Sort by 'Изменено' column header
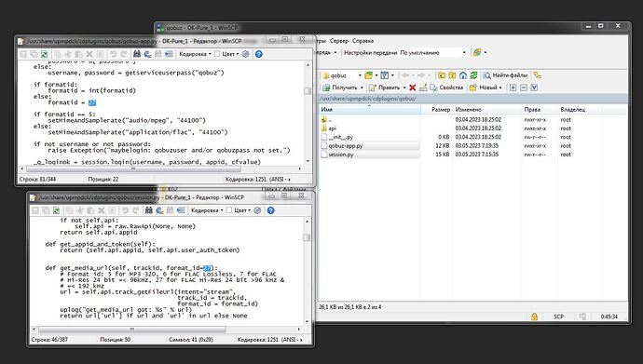This screenshot has width=643, height=364. (487, 109)
